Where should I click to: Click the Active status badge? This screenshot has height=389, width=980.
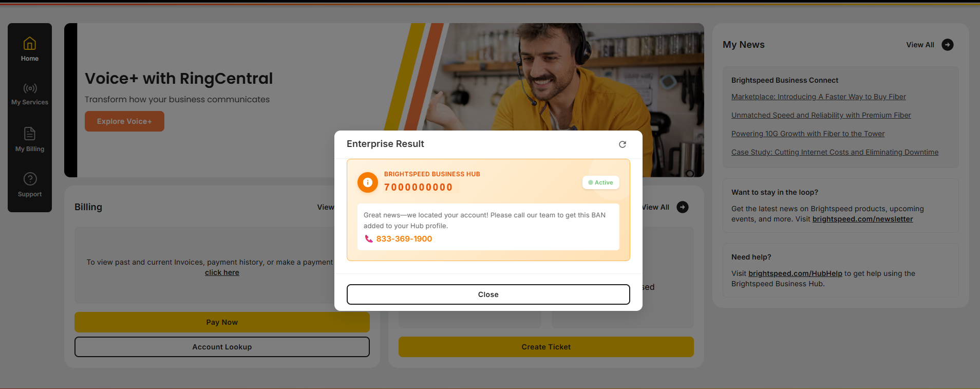[x=601, y=182]
